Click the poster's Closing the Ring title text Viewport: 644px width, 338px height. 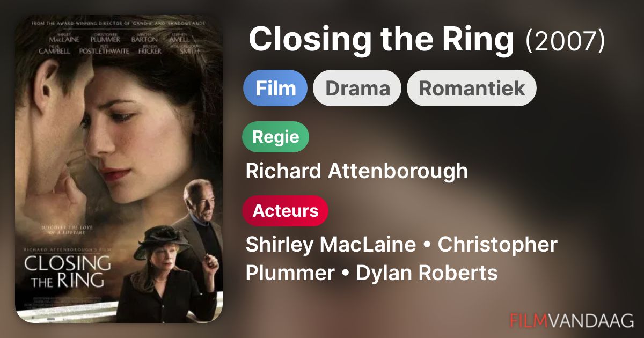point(66,271)
